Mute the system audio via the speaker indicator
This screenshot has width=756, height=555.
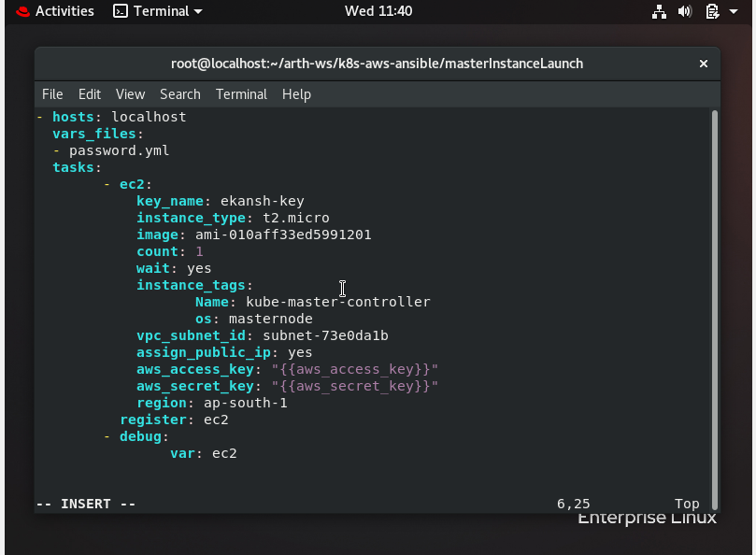coord(686,11)
